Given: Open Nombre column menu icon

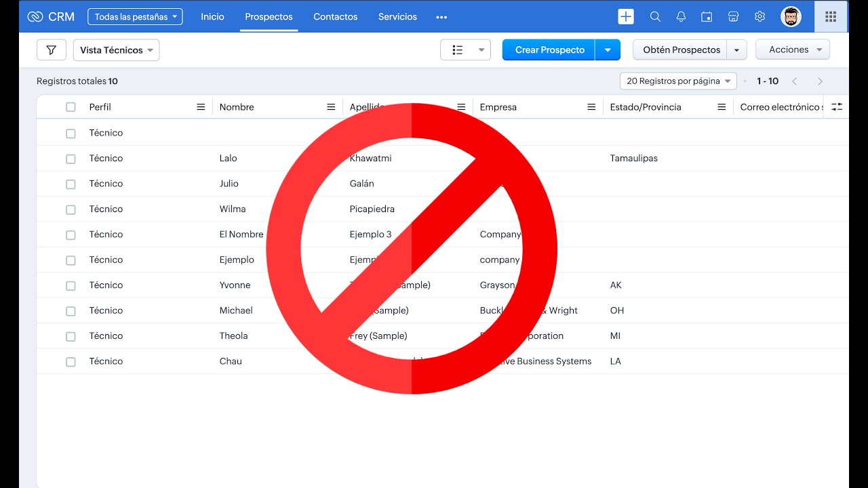Looking at the screenshot, I should tap(331, 107).
